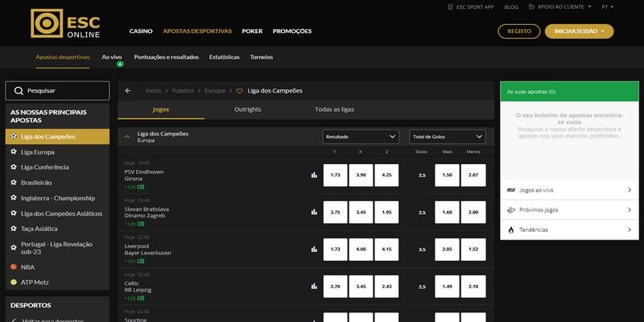Image resolution: width=644 pixels, height=322 pixels.
Task: Click the ESC Online logo
Action: point(65,23)
